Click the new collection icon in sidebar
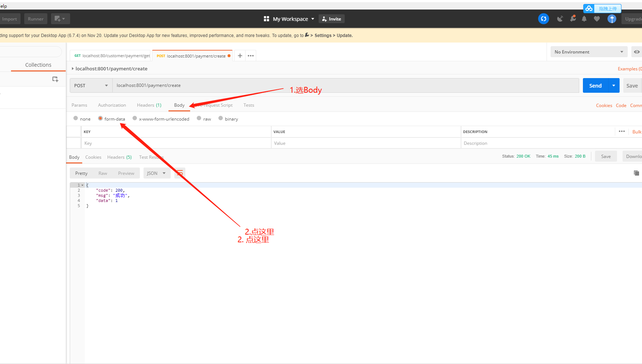642x364 pixels. coord(55,79)
